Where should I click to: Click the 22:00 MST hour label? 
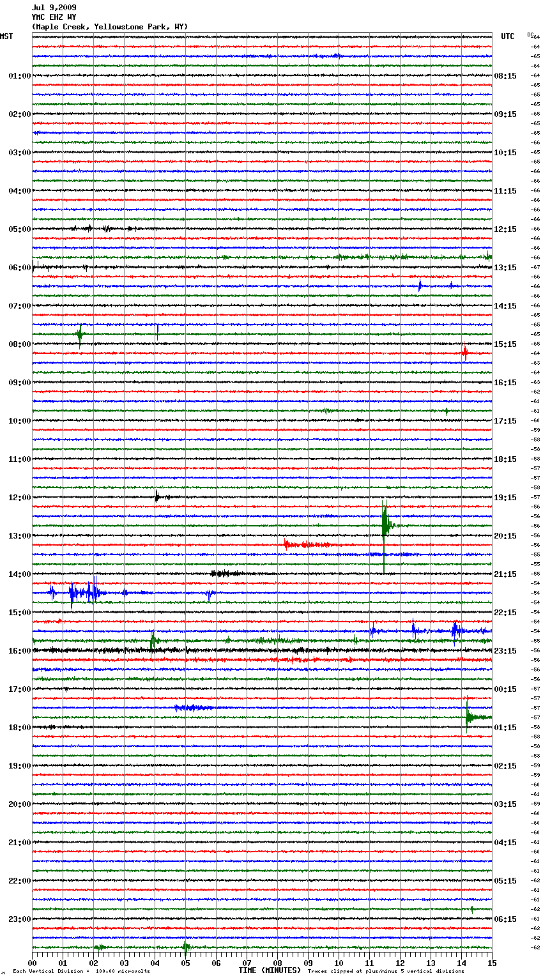(20, 881)
